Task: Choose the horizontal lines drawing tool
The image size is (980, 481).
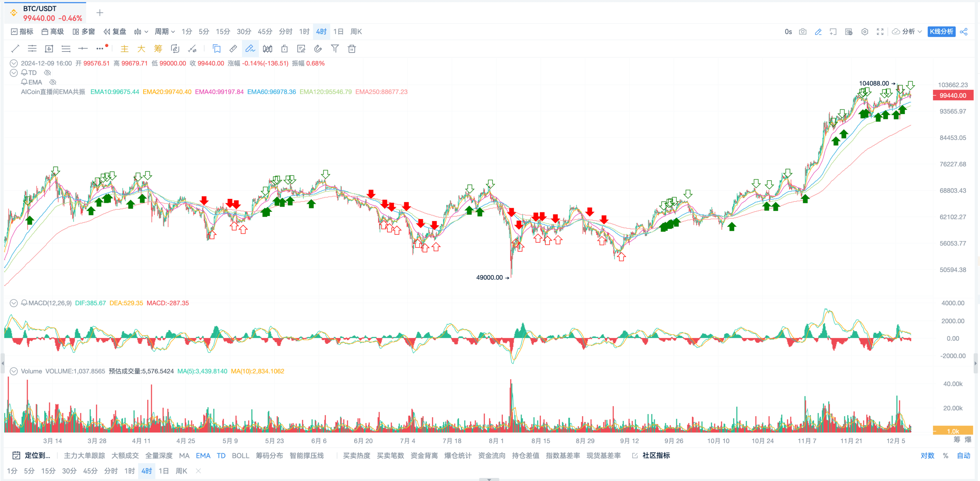Action: tap(66, 49)
